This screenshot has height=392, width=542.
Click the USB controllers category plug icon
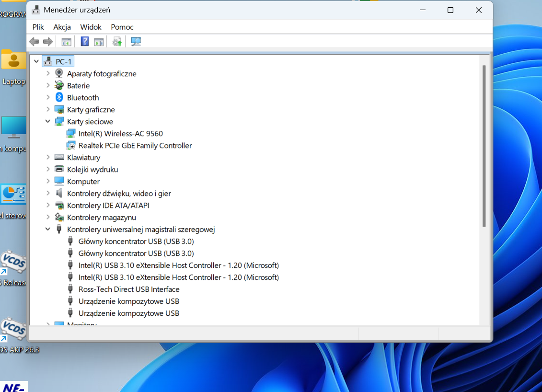pyautogui.click(x=59, y=229)
